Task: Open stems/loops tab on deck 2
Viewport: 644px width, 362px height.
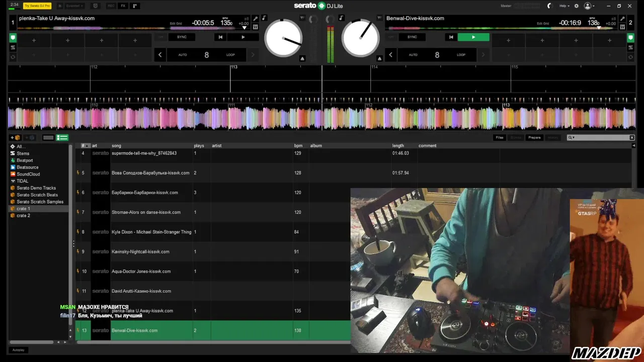Action: [x=630, y=47]
